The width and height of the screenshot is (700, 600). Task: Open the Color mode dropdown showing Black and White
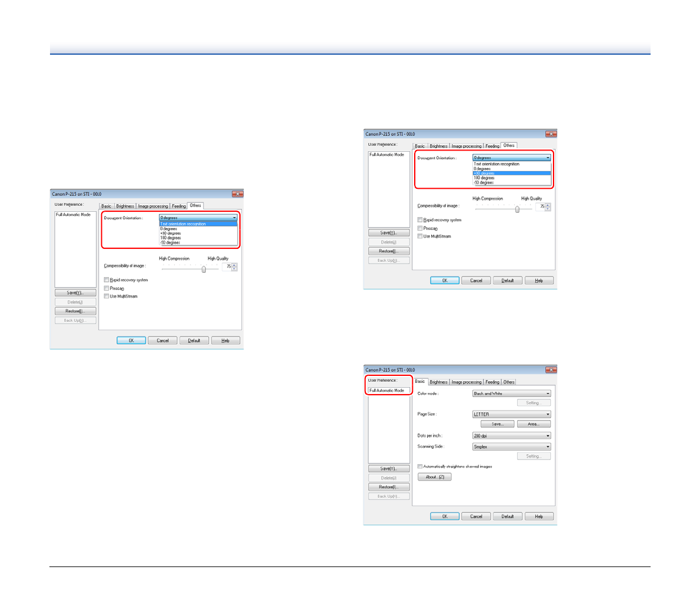tap(512, 394)
